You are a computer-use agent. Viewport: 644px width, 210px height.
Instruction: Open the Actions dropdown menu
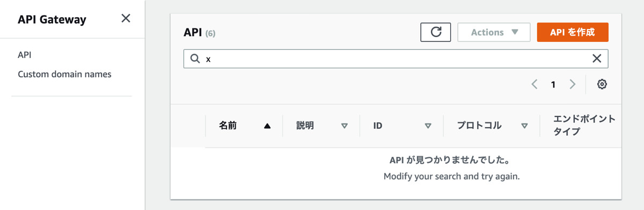pyautogui.click(x=494, y=32)
